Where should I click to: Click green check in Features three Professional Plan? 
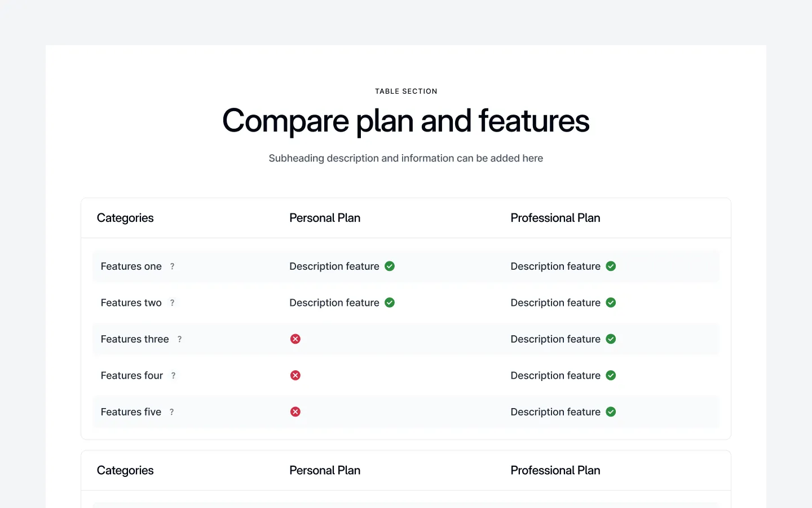(611, 339)
